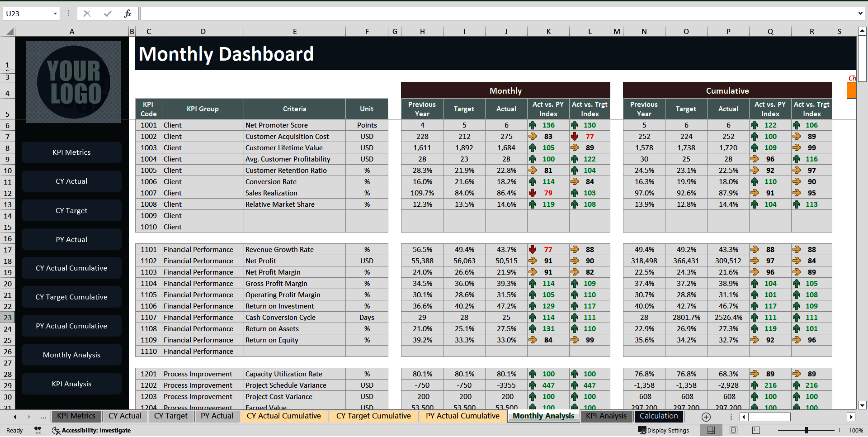Switch to PY Actual sheet tab
The width and height of the screenshot is (868, 437).
click(x=217, y=416)
